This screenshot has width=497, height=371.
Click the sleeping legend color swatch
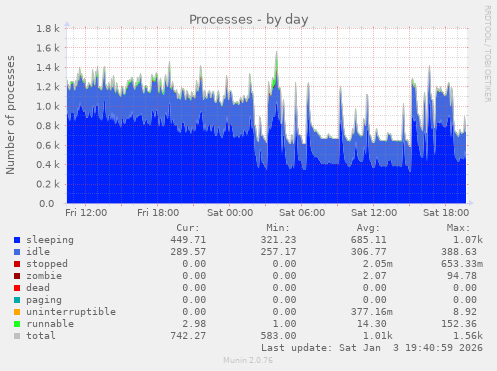(17, 240)
